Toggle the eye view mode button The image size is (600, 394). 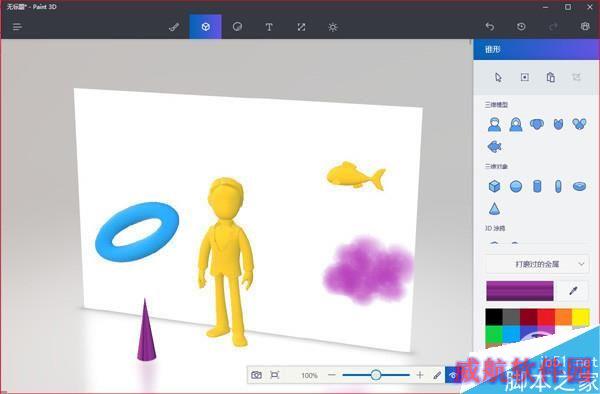tap(453, 375)
